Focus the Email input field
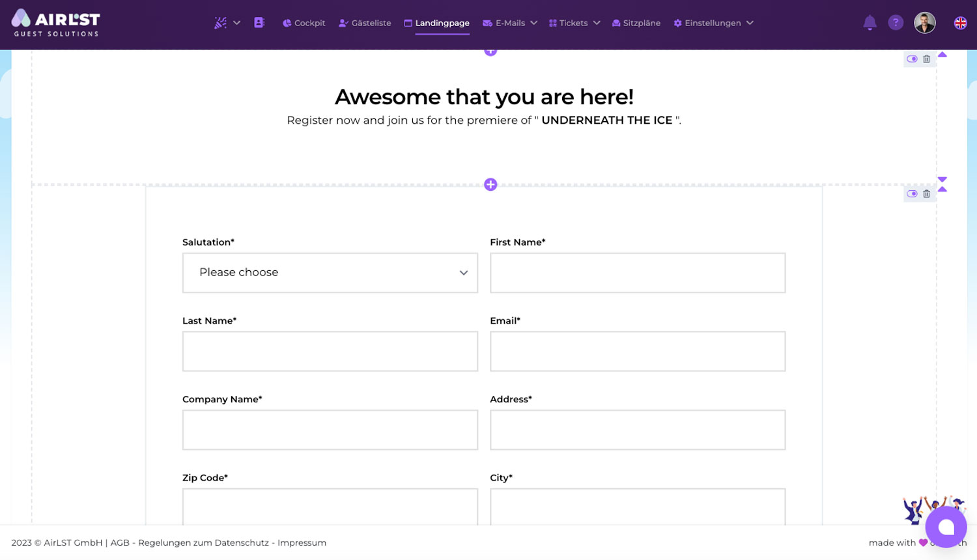The width and height of the screenshot is (977, 560). tap(638, 352)
